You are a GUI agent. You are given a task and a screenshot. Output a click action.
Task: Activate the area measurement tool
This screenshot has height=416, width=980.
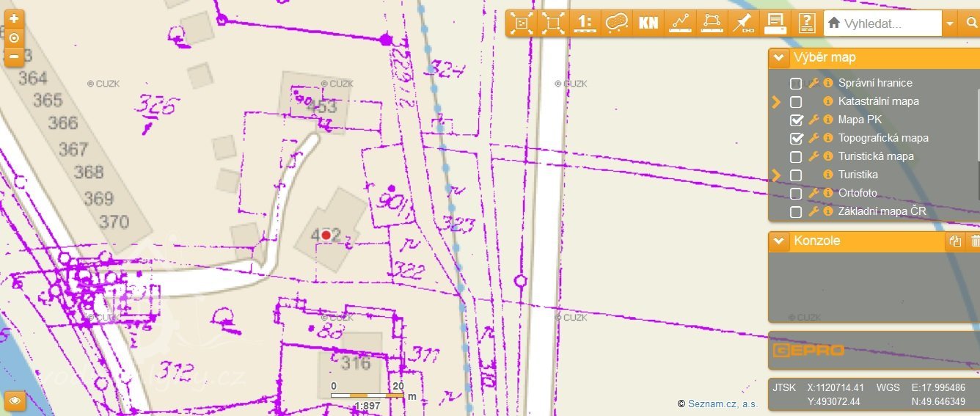tap(712, 23)
